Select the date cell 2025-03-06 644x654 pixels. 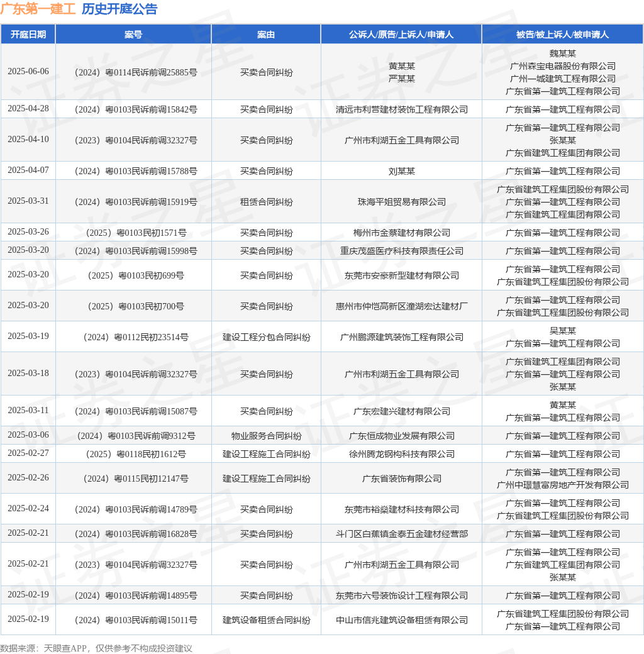point(28,435)
